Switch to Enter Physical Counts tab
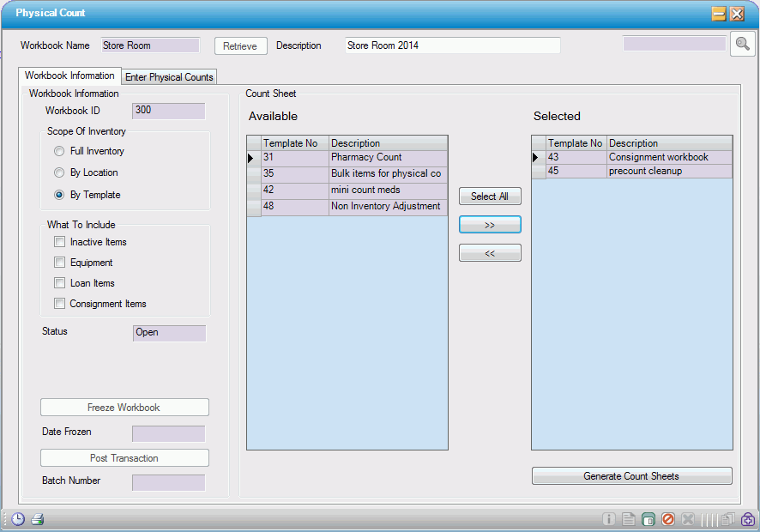This screenshot has width=760, height=532. (x=169, y=77)
